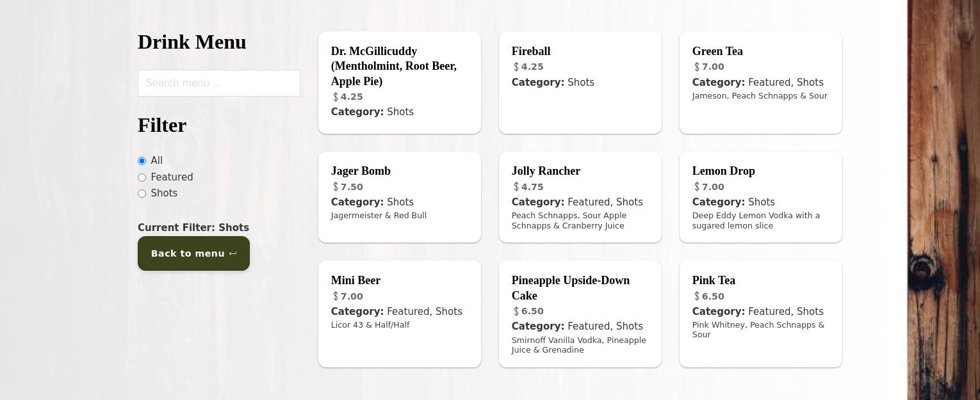Click the Lemon Drop description text
The image size is (980, 400).
(755, 220)
